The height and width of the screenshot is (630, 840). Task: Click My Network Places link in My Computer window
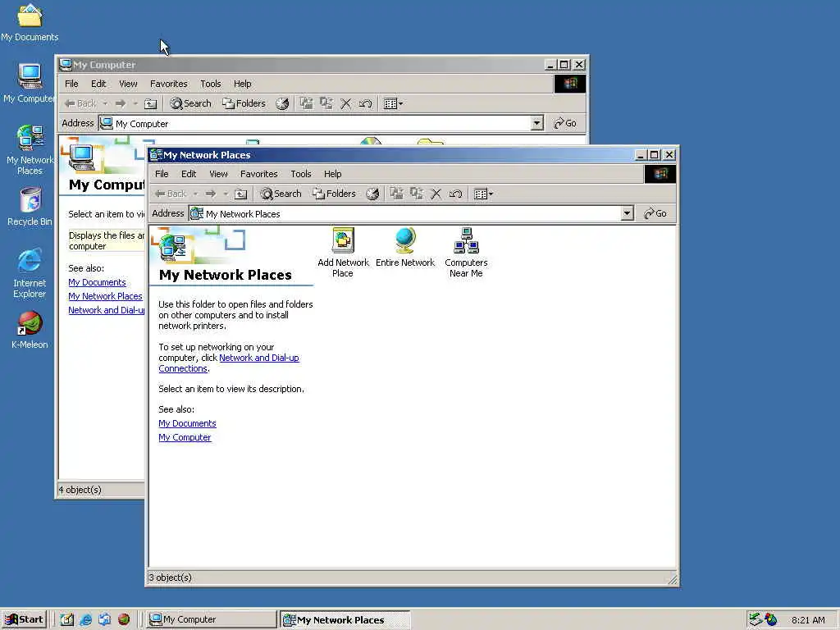pos(106,296)
